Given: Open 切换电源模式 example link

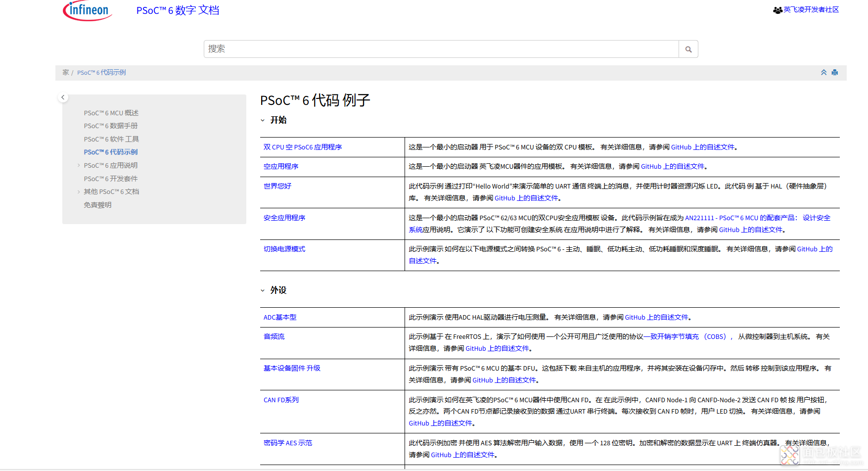Looking at the screenshot, I should [x=284, y=249].
